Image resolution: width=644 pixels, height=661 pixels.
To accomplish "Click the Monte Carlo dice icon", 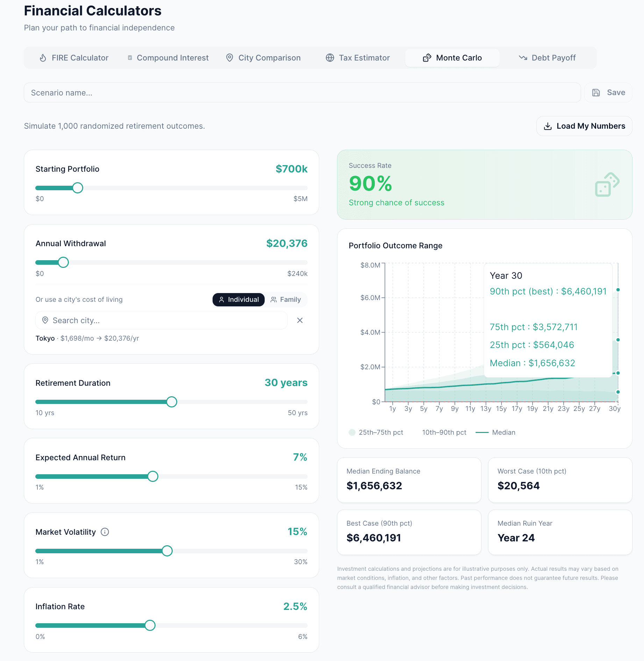I will click(x=427, y=57).
